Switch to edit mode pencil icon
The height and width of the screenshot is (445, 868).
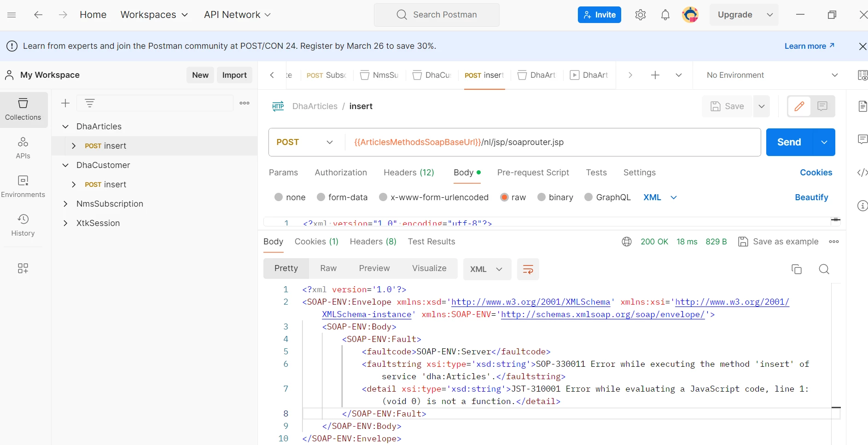[799, 106]
